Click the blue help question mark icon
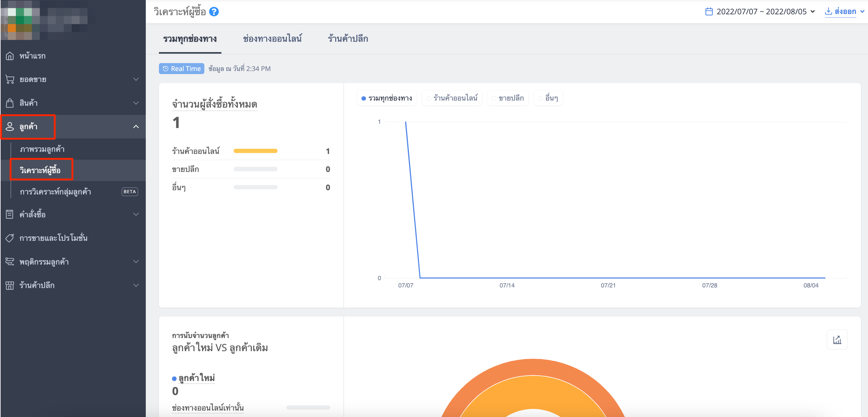The image size is (868, 417). coord(214,12)
